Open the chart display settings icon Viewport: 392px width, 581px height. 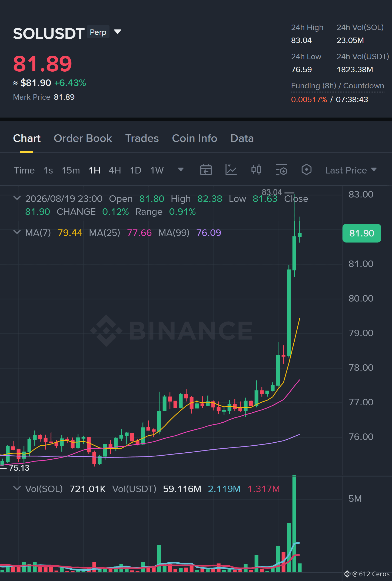coord(281,170)
